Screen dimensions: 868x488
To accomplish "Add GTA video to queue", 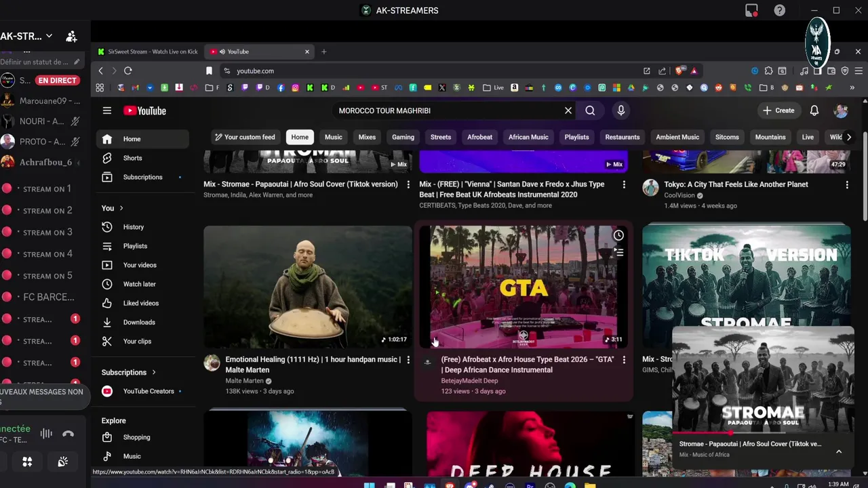I will 618,252.
